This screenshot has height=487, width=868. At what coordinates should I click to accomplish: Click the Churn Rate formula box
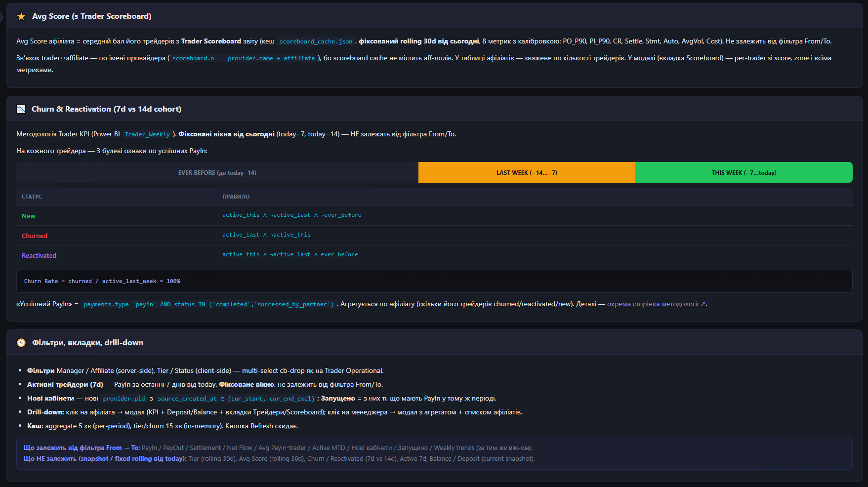tap(434, 281)
